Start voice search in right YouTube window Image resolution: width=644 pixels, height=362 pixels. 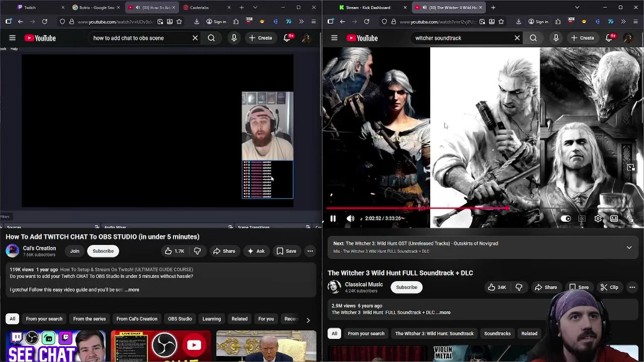[556, 38]
